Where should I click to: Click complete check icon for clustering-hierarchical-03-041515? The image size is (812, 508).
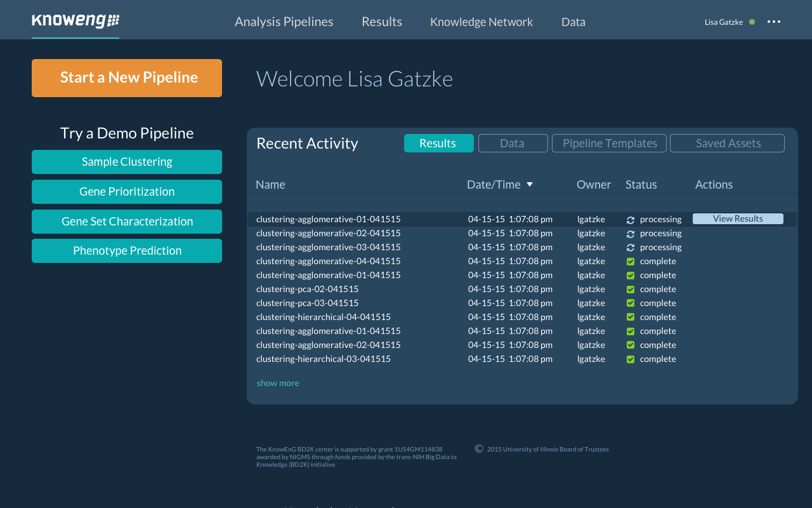(630, 359)
